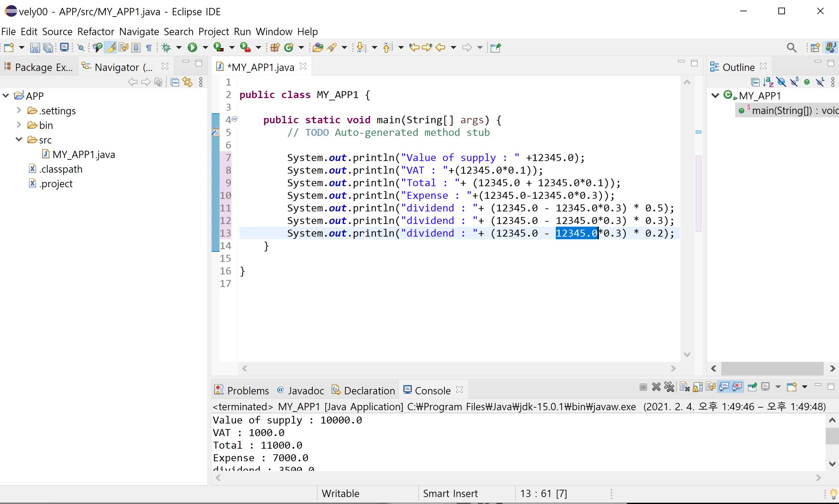Click the green Run button

tap(192, 47)
